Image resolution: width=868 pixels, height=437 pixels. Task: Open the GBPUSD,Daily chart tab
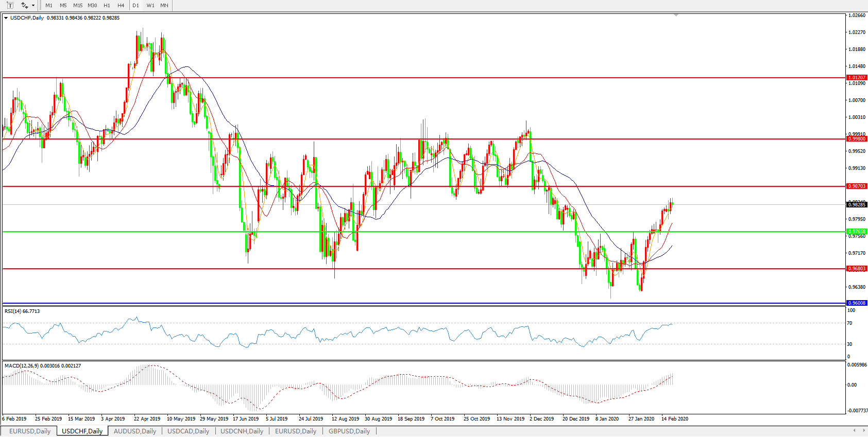(x=349, y=431)
